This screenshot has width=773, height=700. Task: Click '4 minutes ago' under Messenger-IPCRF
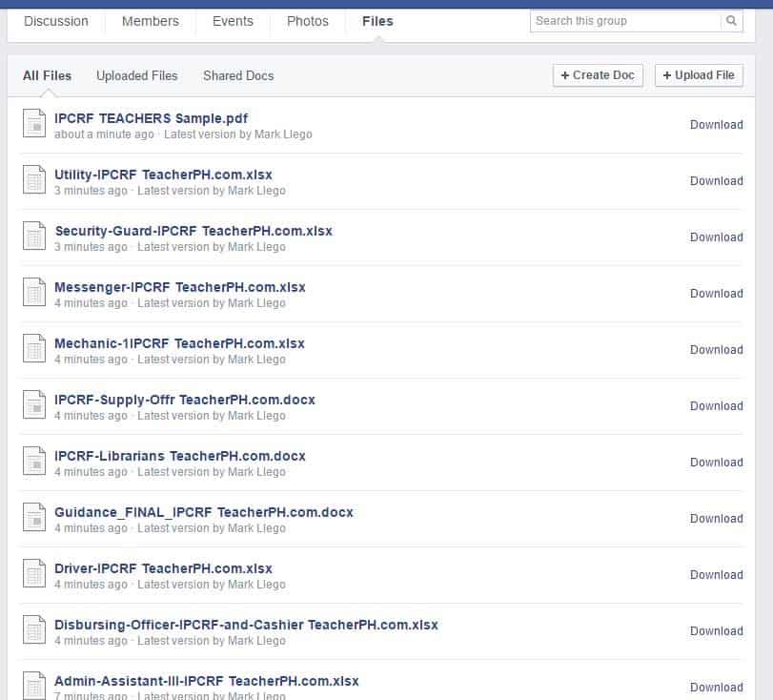(x=91, y=303)
